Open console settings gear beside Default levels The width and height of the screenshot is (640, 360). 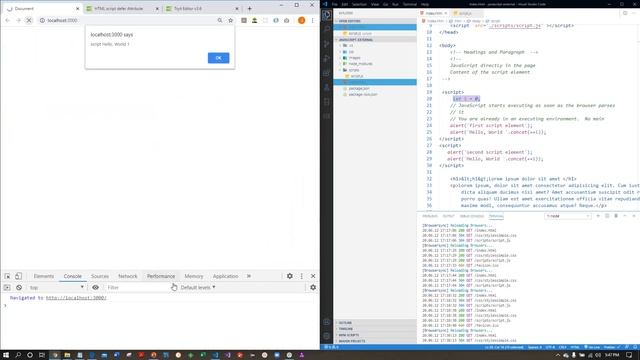point(313,288)
